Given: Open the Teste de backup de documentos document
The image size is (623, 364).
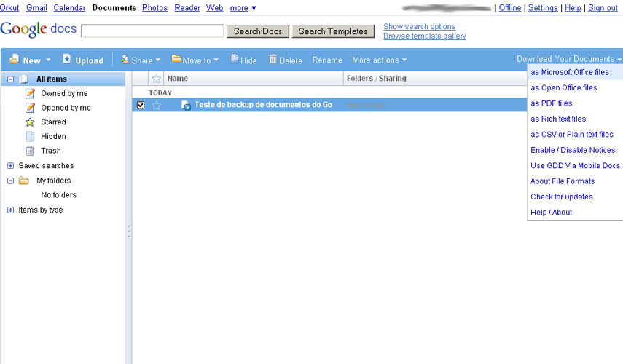Looking at the screenshot, I should (263, 105).
